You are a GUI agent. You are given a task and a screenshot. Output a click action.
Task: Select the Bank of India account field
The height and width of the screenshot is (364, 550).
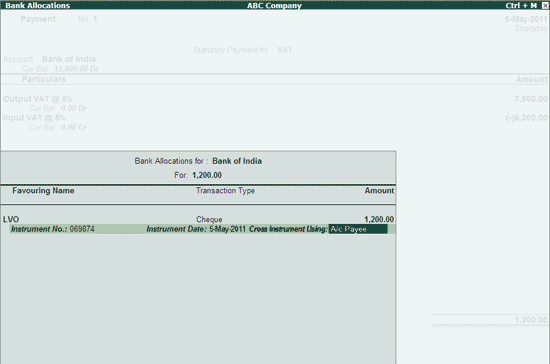click(x=69, y=59)
